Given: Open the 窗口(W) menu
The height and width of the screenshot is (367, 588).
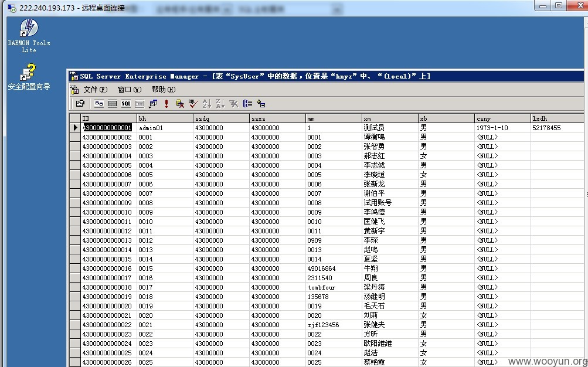Looking at the screenshot, I should (130, 90).
